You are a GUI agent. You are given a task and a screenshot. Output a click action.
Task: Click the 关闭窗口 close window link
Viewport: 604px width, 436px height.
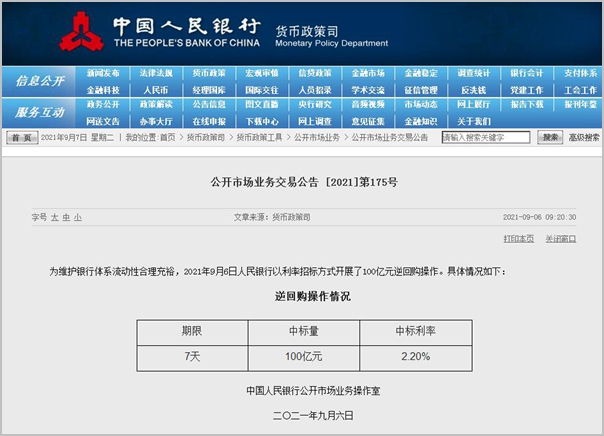(560, 238)
